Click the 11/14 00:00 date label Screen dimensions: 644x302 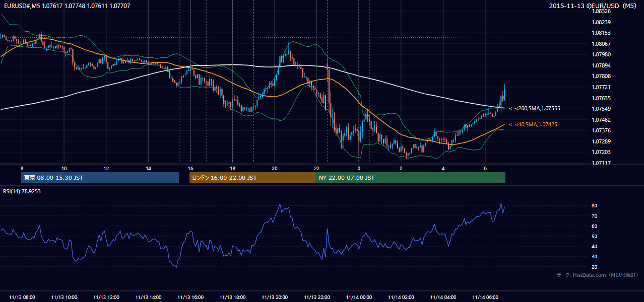[x=359, y=297]
